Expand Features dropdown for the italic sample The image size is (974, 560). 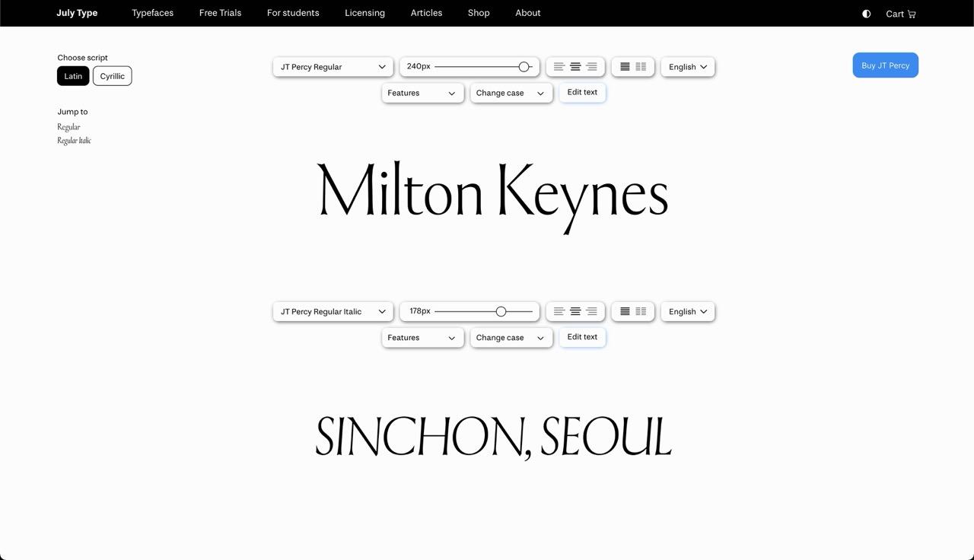point(422,338)
